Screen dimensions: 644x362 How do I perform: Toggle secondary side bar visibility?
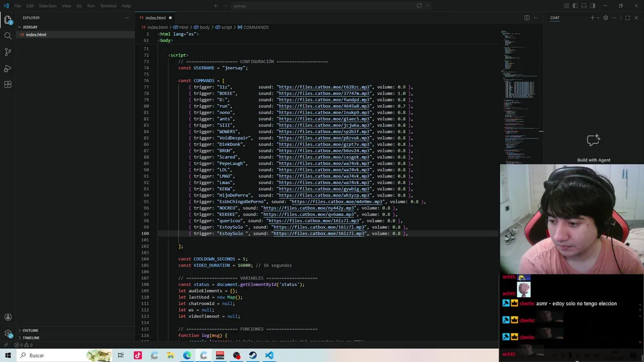pyautogui.click(x=593, y=6)
